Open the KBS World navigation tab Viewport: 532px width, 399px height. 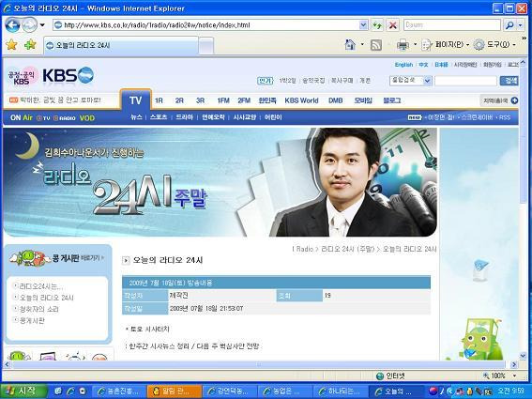301,100
